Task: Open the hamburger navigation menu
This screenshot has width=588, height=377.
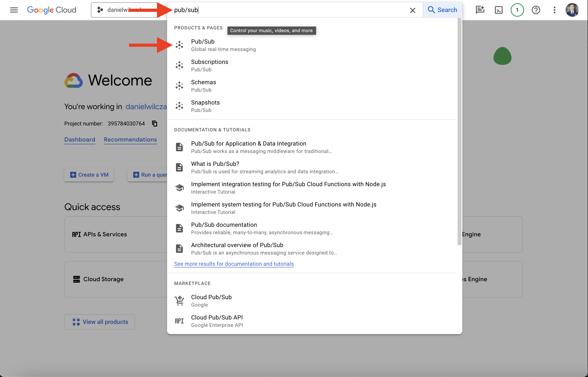Action: point(14,10)
